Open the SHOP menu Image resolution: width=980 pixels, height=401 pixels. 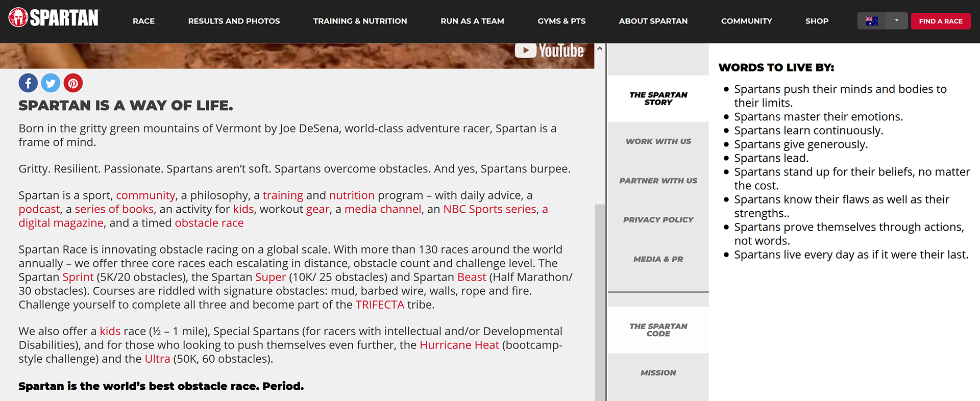pos(817,21)
